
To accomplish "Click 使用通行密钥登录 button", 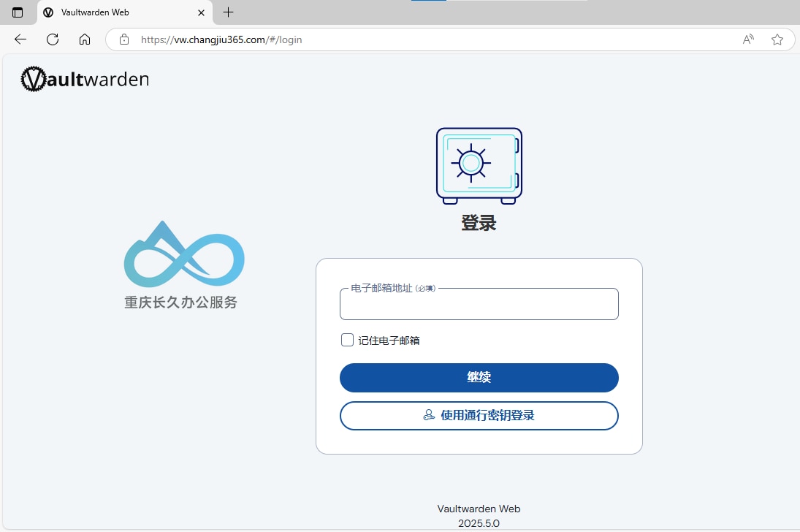I will coord(479,416).
